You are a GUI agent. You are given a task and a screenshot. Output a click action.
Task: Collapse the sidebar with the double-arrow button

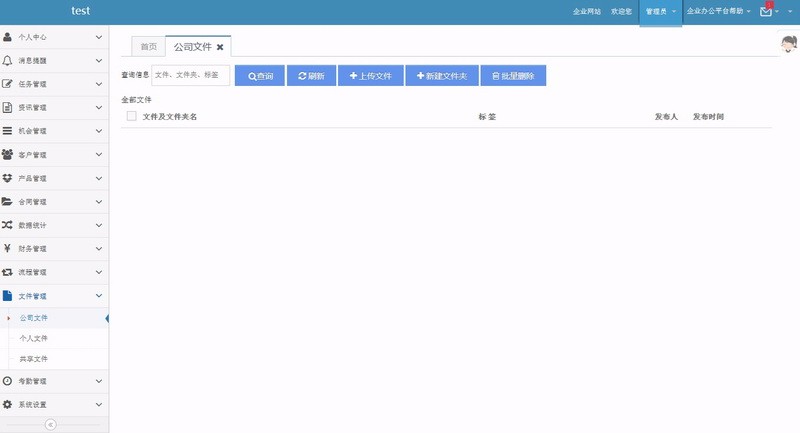(x=51, y=424)
